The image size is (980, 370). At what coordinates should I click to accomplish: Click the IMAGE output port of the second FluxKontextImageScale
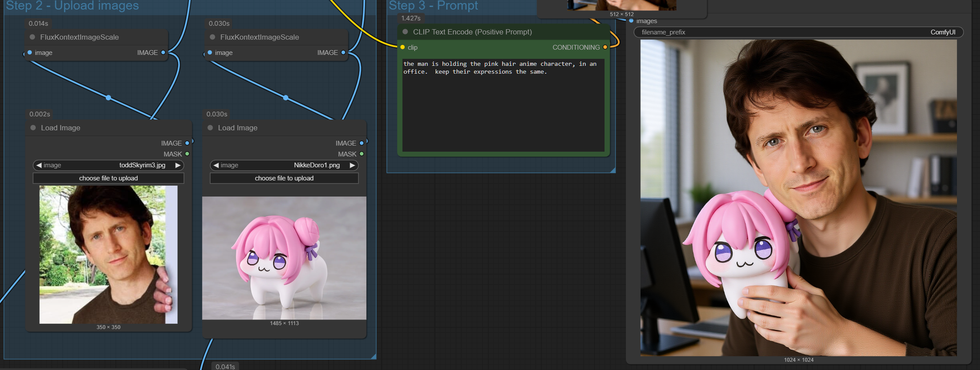343,52
